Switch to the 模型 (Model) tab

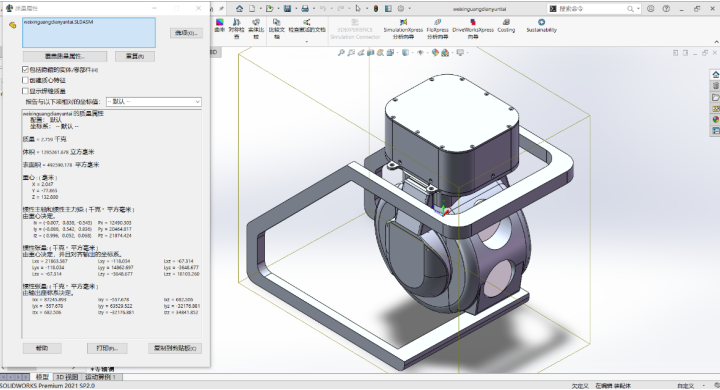click(x=42, y=377)
